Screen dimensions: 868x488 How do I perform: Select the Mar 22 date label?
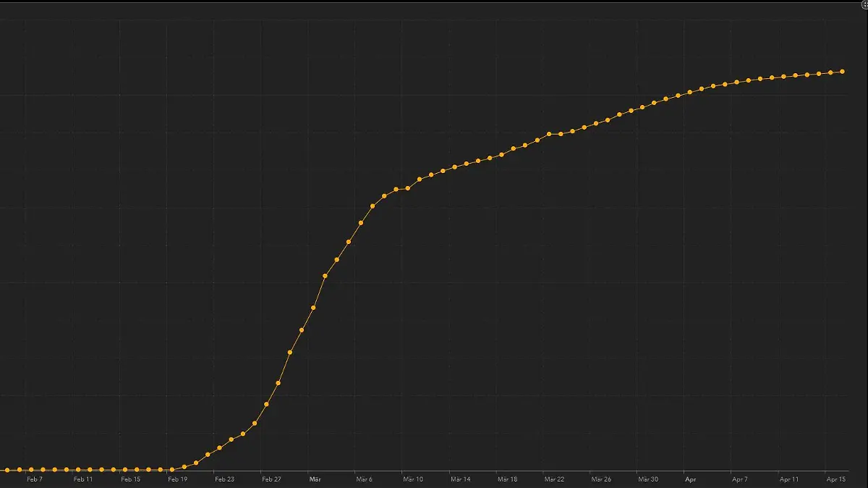[x=555, y=479]
